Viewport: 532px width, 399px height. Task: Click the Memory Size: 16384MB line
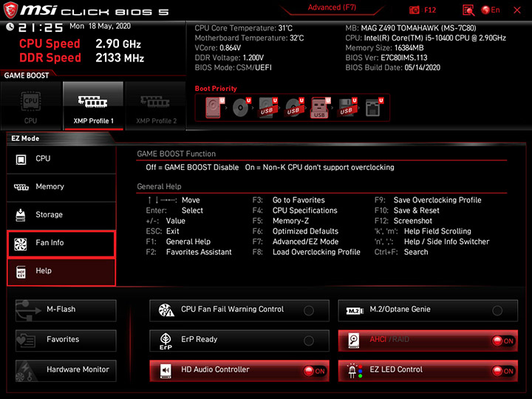pyautogui.click(x=384, y=48)
